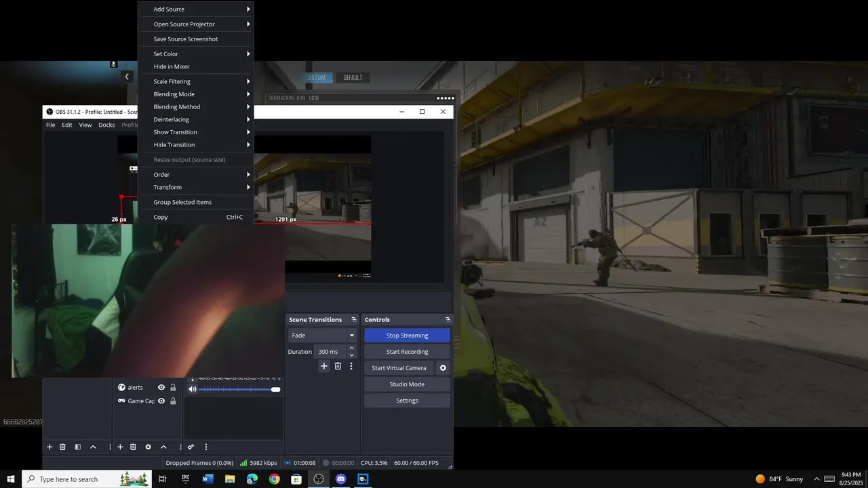868x488 pixels.
Task: Click the OBS Studio taskbar icon
Action: click(319, 479)
